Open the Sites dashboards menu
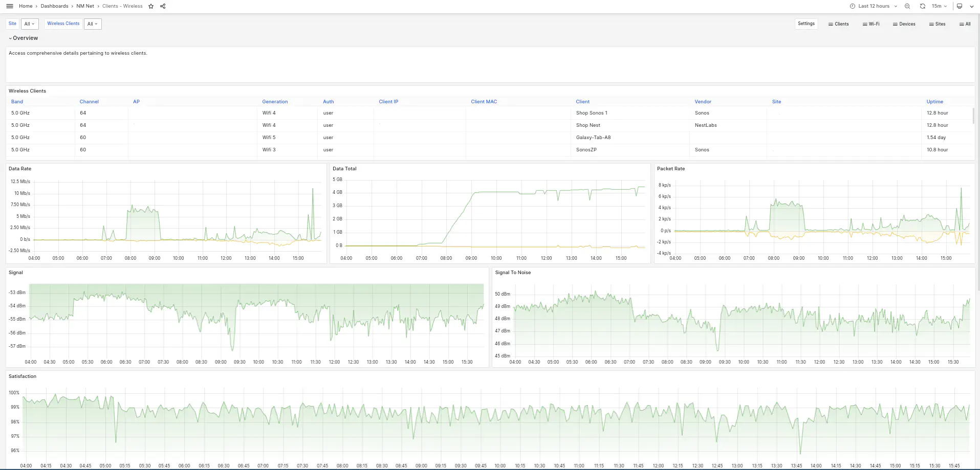980x470 pixels. click(x=937, y=24)
